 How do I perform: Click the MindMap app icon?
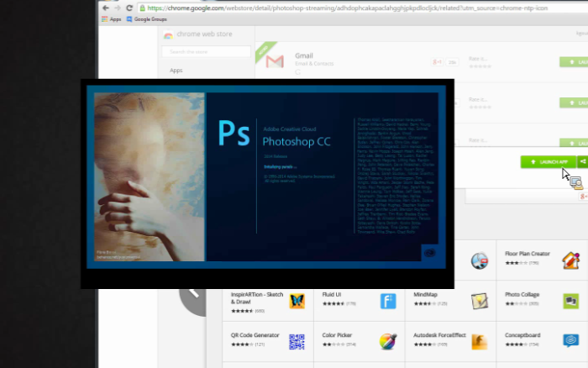click(x=479, y=301)
